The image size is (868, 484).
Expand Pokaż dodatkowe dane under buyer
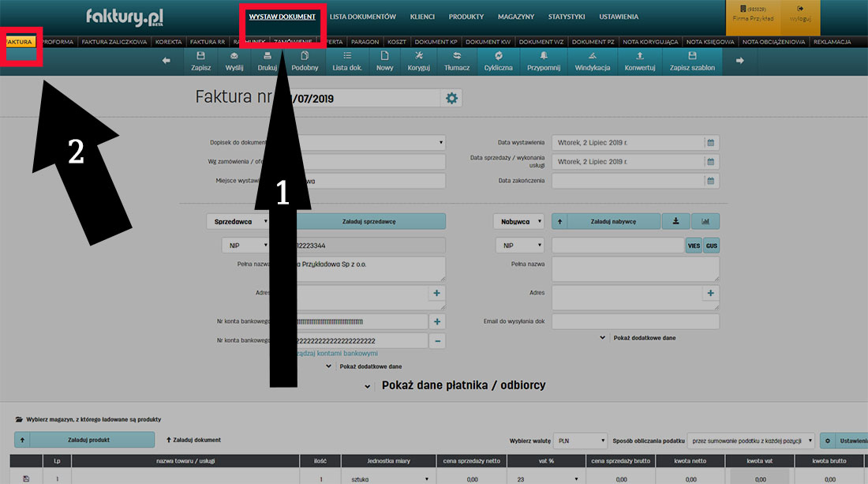click(647, 338)
